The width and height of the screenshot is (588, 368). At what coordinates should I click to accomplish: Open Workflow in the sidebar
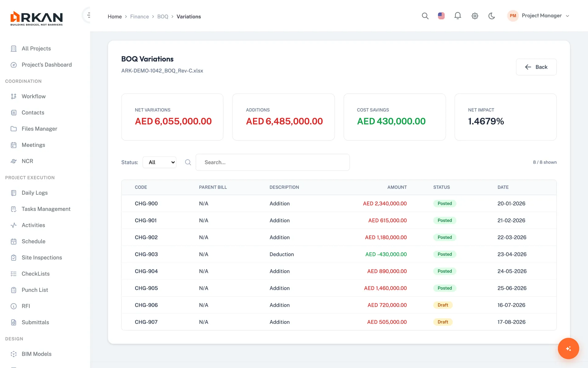33,96
